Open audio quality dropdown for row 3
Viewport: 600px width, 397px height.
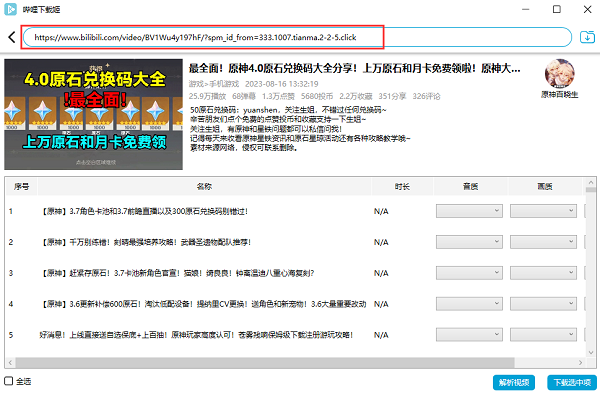[x=469, y=273]
